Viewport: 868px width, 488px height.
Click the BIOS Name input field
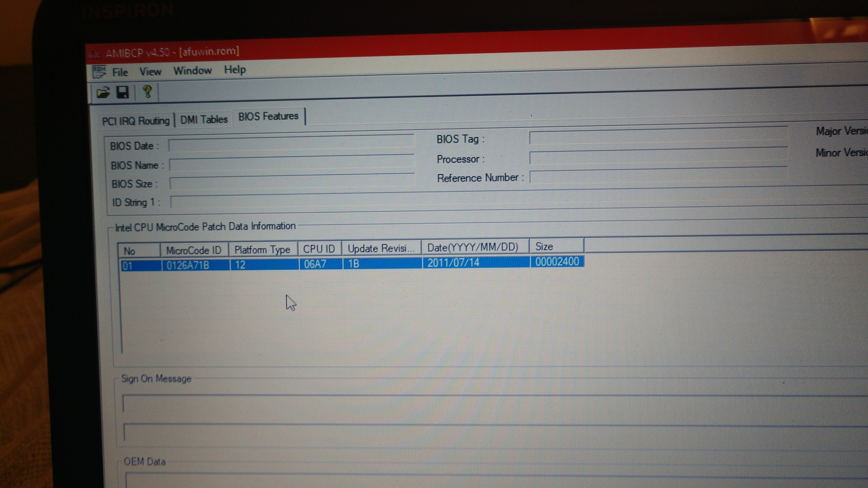tap(292, 163)
